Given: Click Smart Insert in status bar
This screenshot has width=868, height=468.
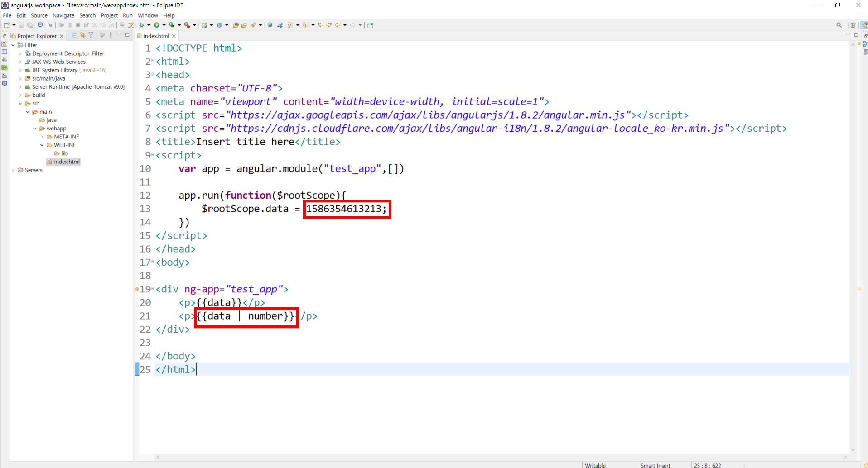Looking at the screenshot, I should pos(655,465).
